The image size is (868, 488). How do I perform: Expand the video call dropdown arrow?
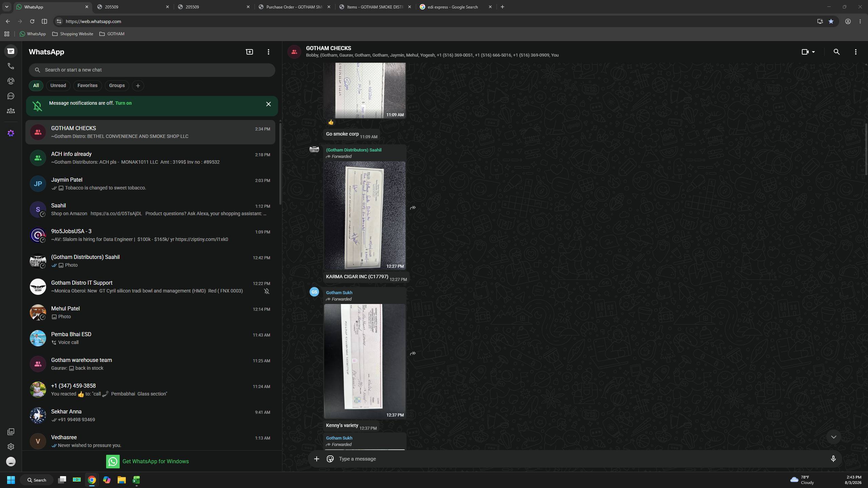click(x=813, y=52)
